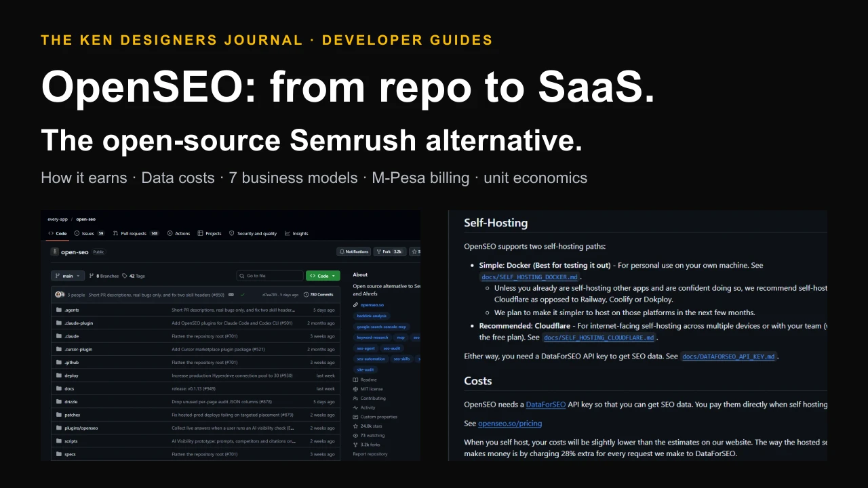Open docs/SELF_HOSTING_DOCKER.md link
Image resolution: width=868 pixels, height=488 pixels.
pyautogui.click(x=530, y=277)
